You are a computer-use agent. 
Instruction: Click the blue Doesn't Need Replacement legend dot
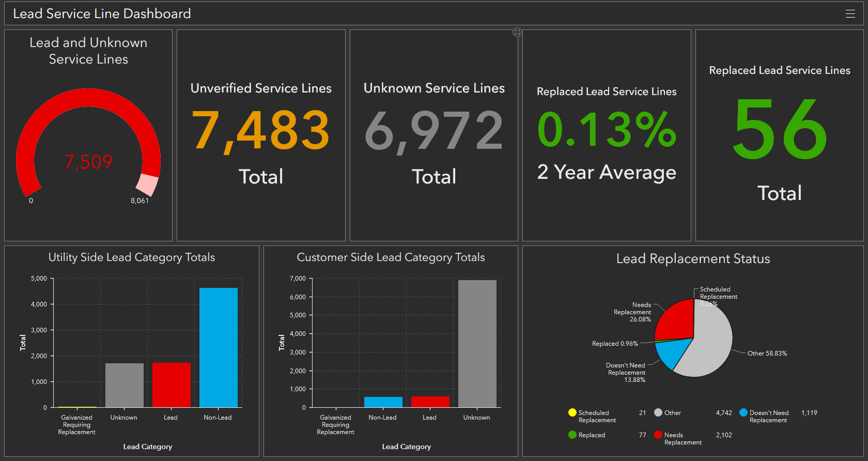click(743, 412)
